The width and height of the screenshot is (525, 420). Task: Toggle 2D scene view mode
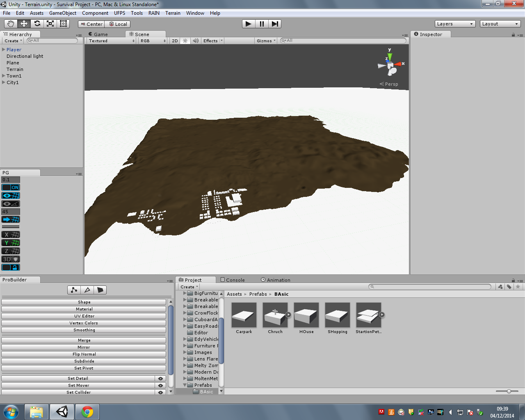175,41
